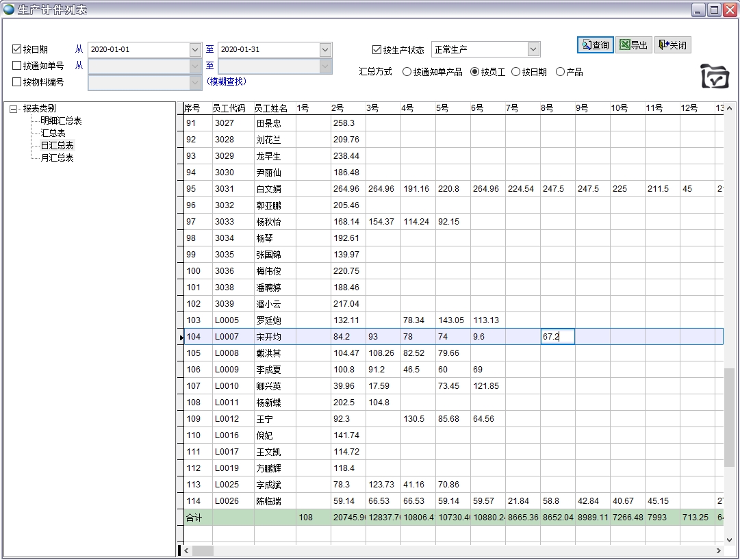Click the 导出 Excel export button

(633, 45)
